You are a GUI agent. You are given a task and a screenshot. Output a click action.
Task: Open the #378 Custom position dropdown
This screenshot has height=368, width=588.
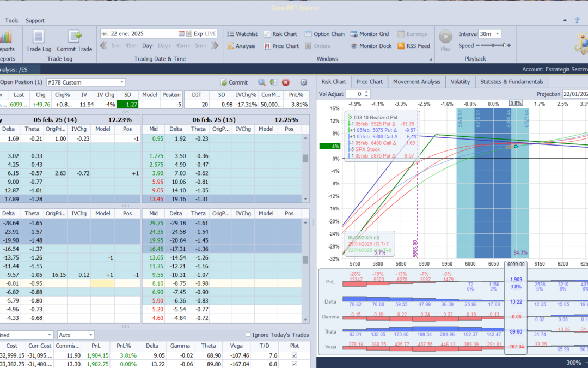122,82
